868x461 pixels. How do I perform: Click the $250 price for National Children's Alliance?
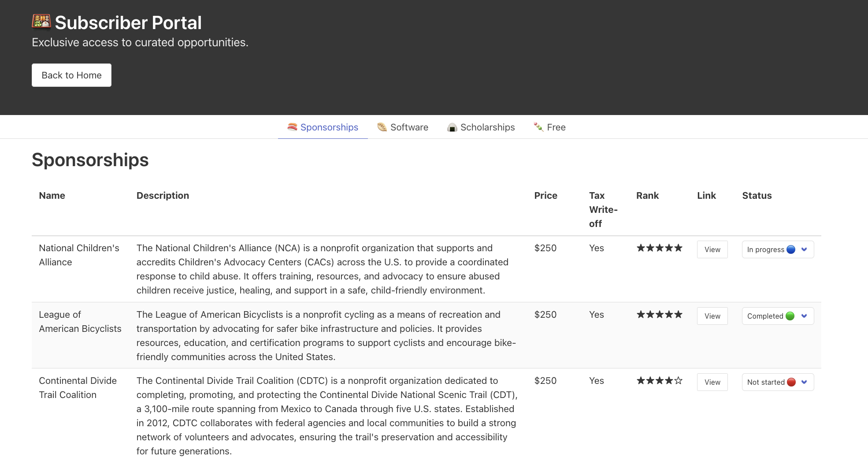coord(545,248)
